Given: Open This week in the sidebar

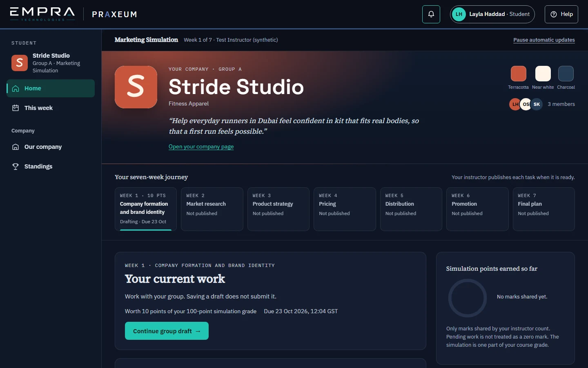Looking at the screenshot, I should (51, 108).
